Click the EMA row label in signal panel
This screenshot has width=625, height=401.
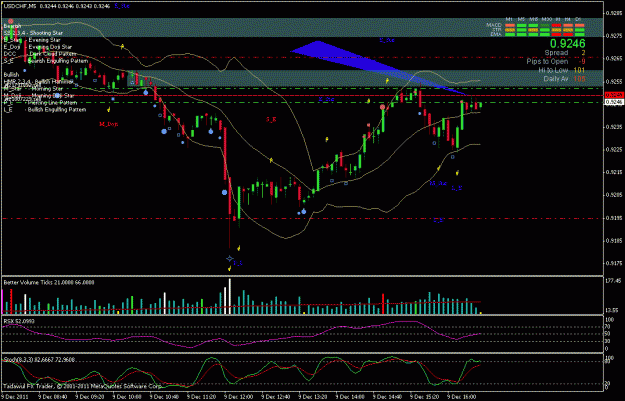tap(496, 34)
